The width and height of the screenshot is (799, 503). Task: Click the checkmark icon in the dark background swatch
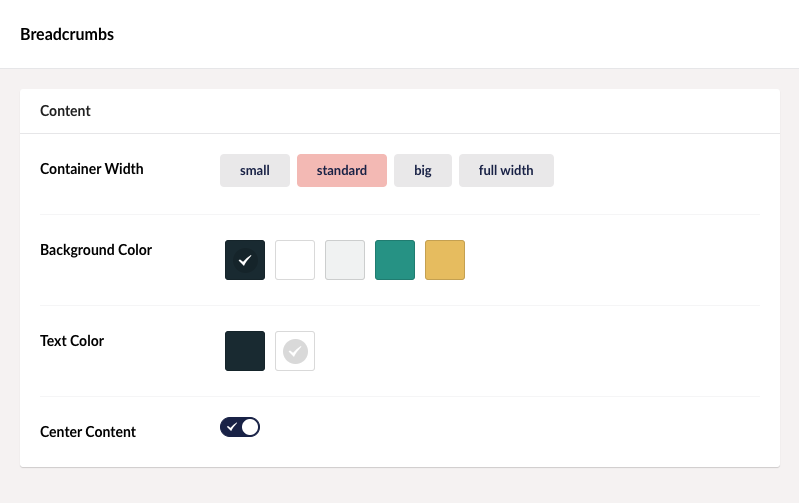245,260
